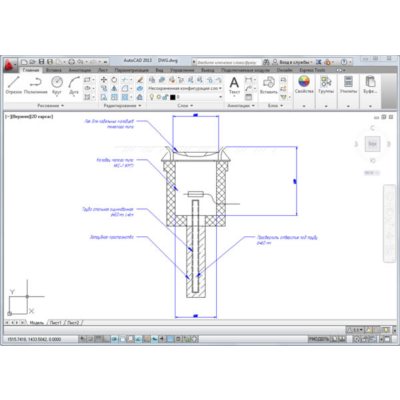
Task: Choose the Copy tool icon
Action: [x=104, y=88]
